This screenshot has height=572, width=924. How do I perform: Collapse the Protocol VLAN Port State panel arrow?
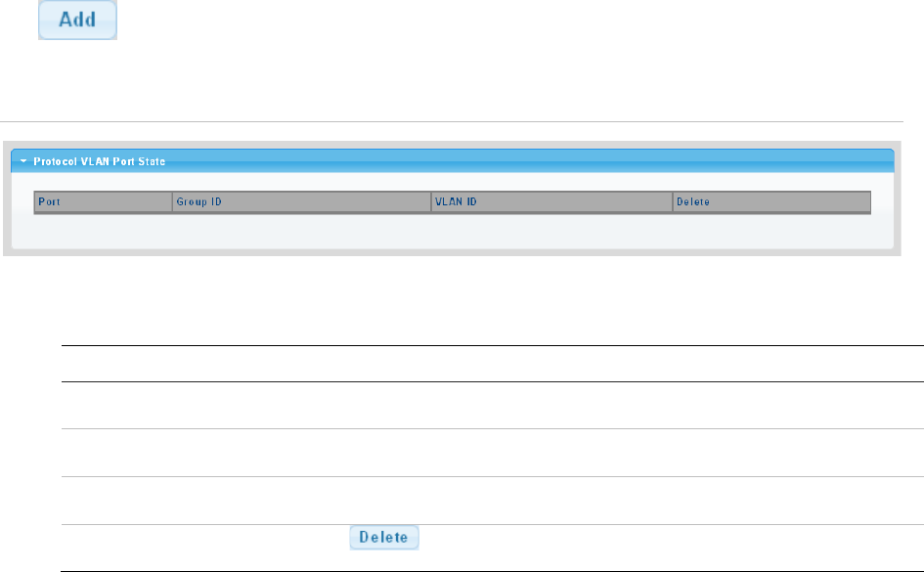click(23, 161)
